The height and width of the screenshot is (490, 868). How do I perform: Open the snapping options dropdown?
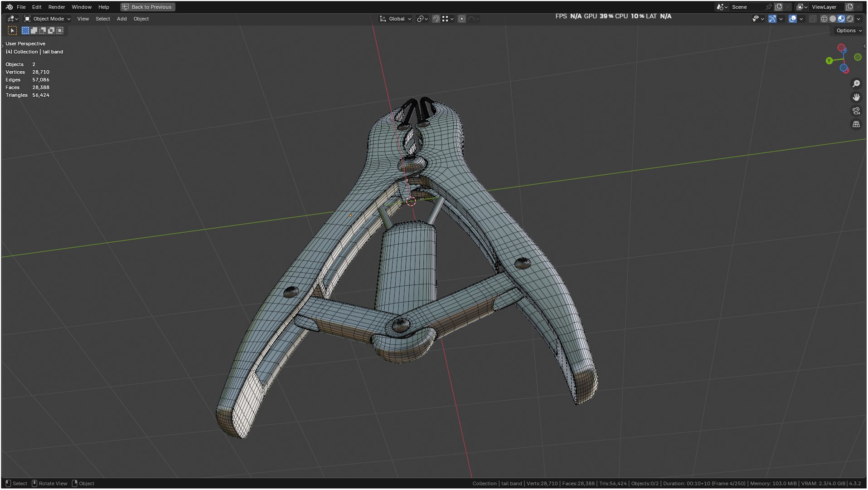448,19
